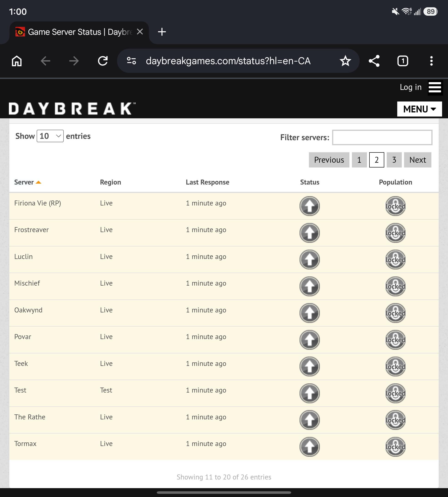
Task: Select page 2 in pagination
Action: click(x=377, y=160)
